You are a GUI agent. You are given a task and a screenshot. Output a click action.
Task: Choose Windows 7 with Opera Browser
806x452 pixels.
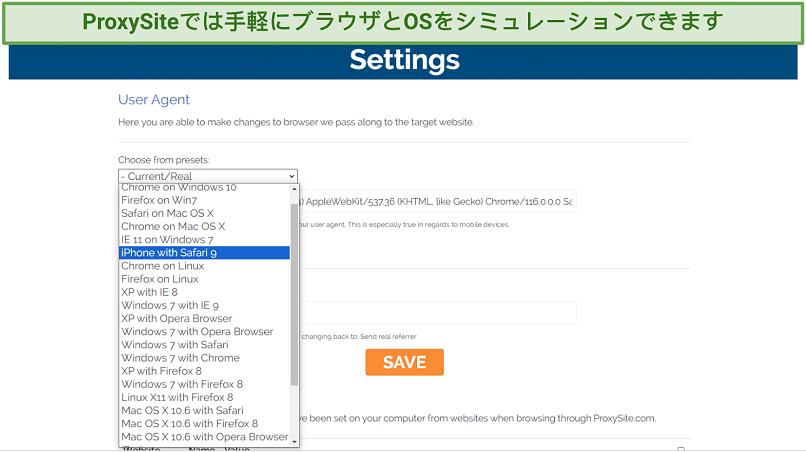205,332
